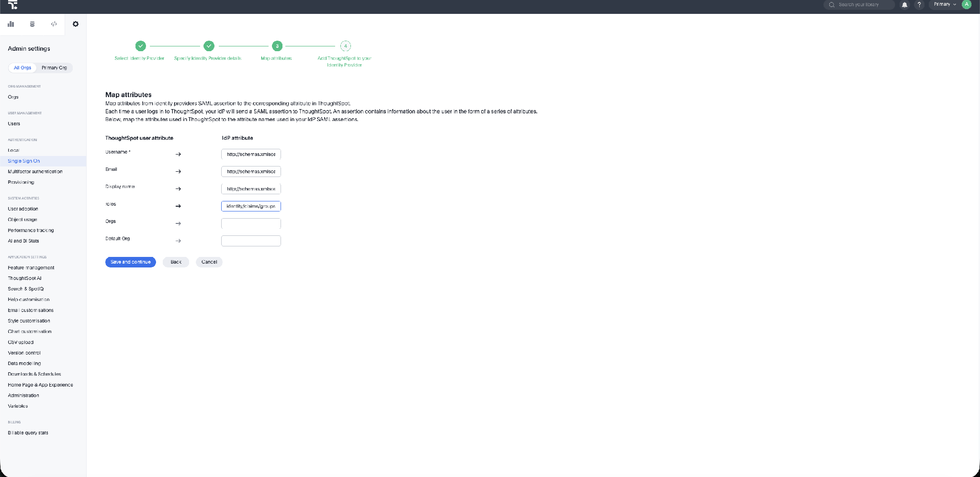Image resolution: width=980 pixels, height=477 pixels.
Task: Open Orgs in the sidebar
Action: click(x=13, y=97)
